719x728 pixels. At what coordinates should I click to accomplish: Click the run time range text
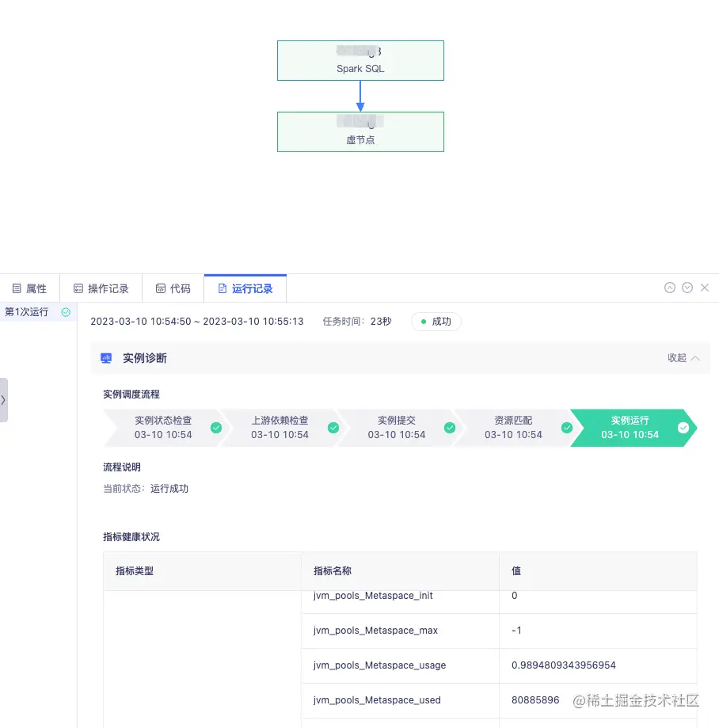click(197, 322)
